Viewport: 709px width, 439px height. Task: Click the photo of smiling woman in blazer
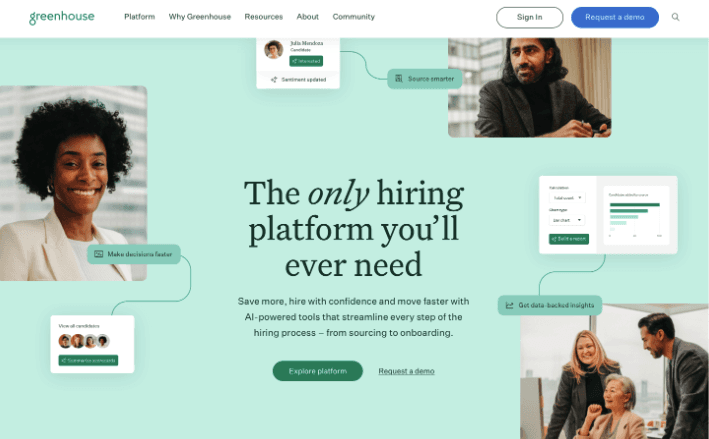coord(73,183)
